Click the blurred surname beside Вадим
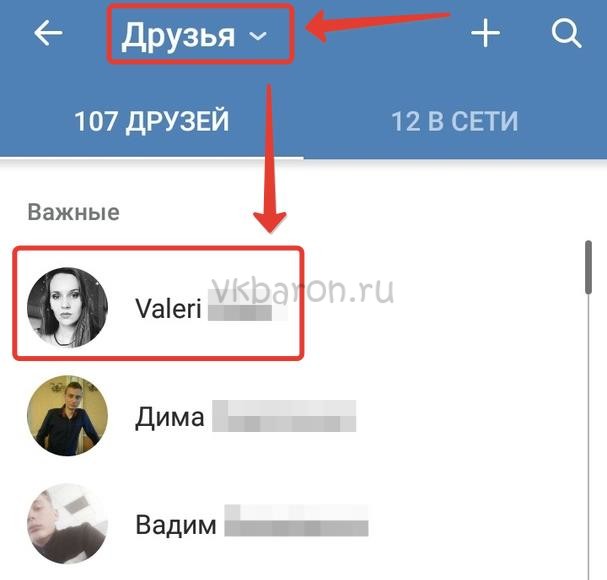The width and height of the screenshot is (607, 580). [x=296, y=521]
